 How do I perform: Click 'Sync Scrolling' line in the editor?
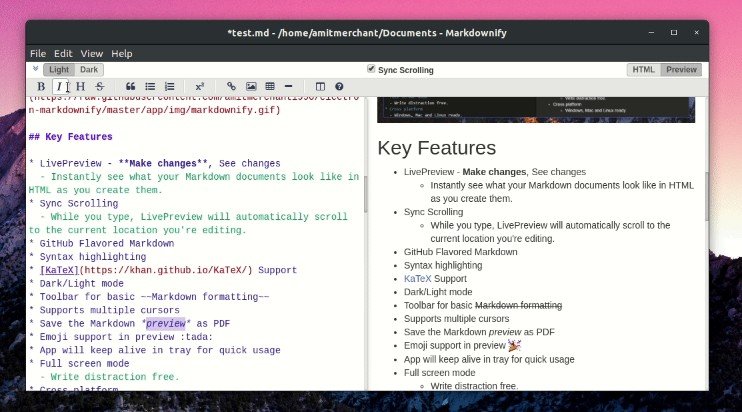pyautogui.click(x=79, y=203)
